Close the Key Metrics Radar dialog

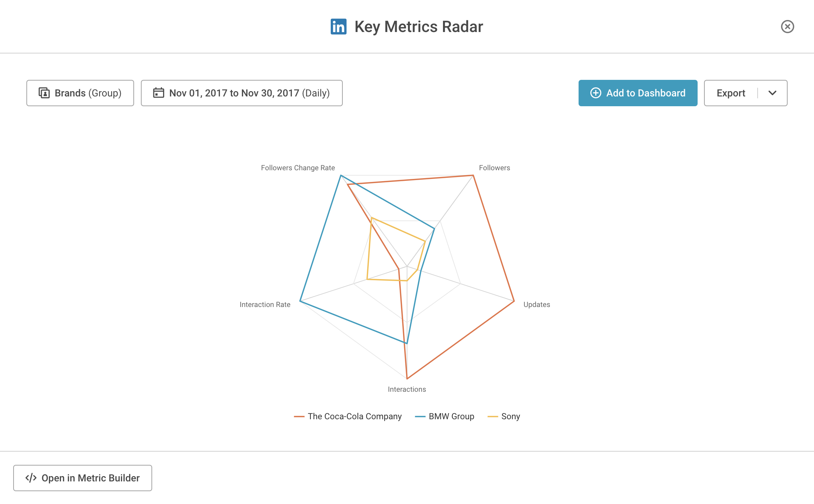tap(787, 27)
